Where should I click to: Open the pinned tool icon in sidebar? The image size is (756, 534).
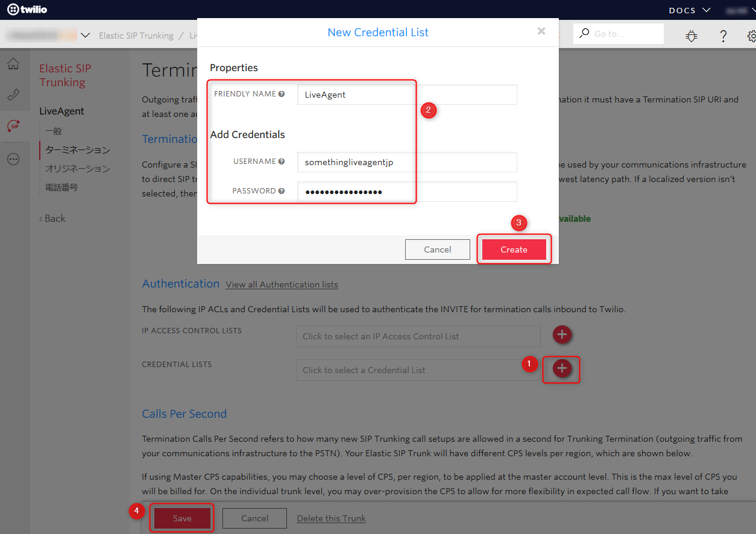tap(13, 95)
